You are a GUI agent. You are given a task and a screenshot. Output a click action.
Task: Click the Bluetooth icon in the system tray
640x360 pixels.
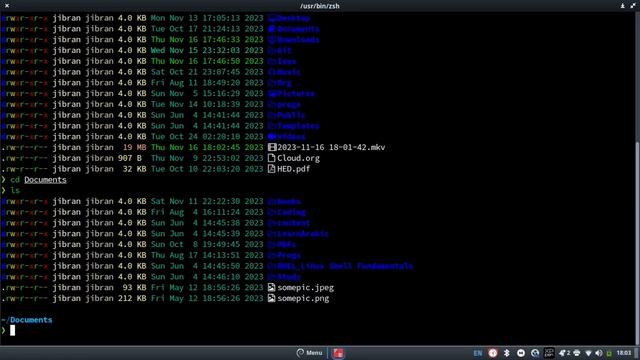[507, 353]
